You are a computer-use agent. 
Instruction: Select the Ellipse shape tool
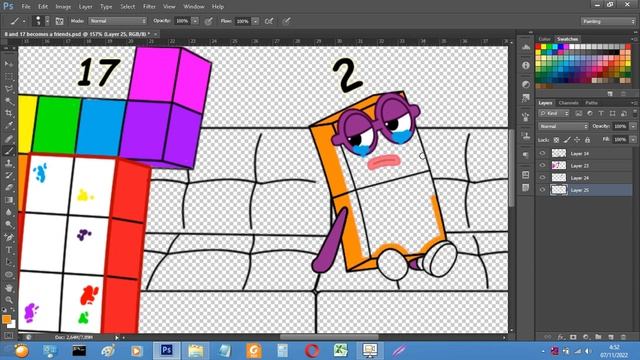(x=9, y=275)
